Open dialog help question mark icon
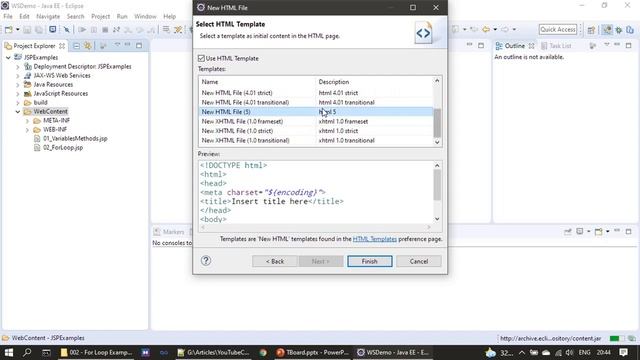Viewport: 640px width, 360px height. point(206,260)
